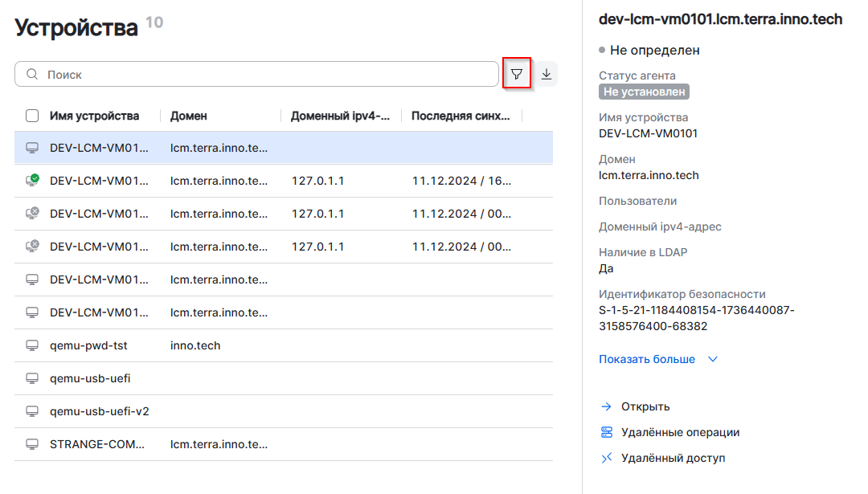Click the 'Удалённые операции' icon
The width and height of the screenshot is (868, 494).
607,432
